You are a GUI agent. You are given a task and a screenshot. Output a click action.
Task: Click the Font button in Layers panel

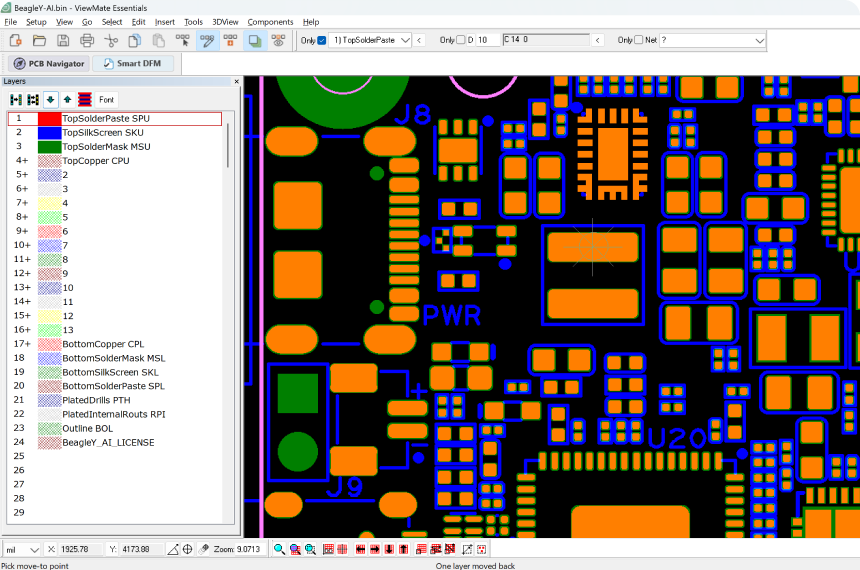[106, 99]
